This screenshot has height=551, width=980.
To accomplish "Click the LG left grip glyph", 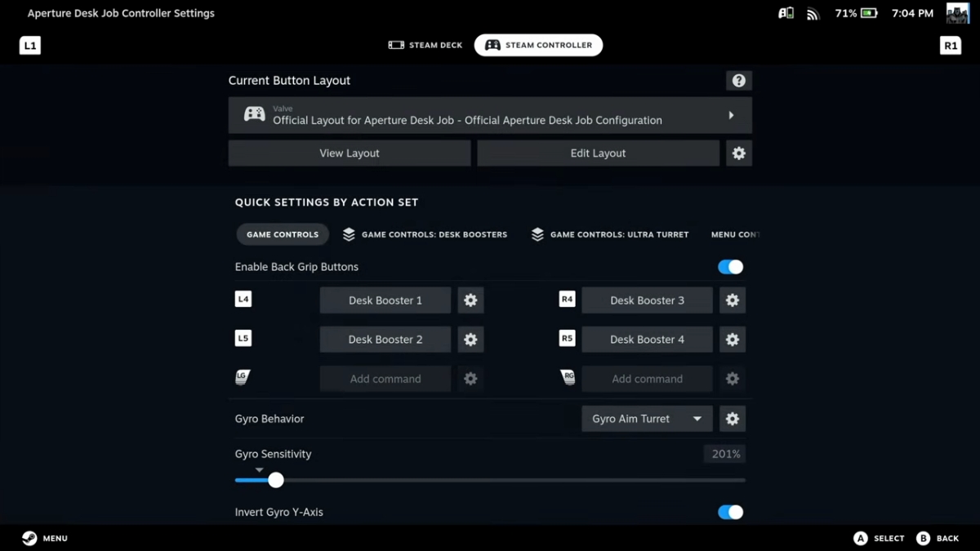I will tap(243, 376).
